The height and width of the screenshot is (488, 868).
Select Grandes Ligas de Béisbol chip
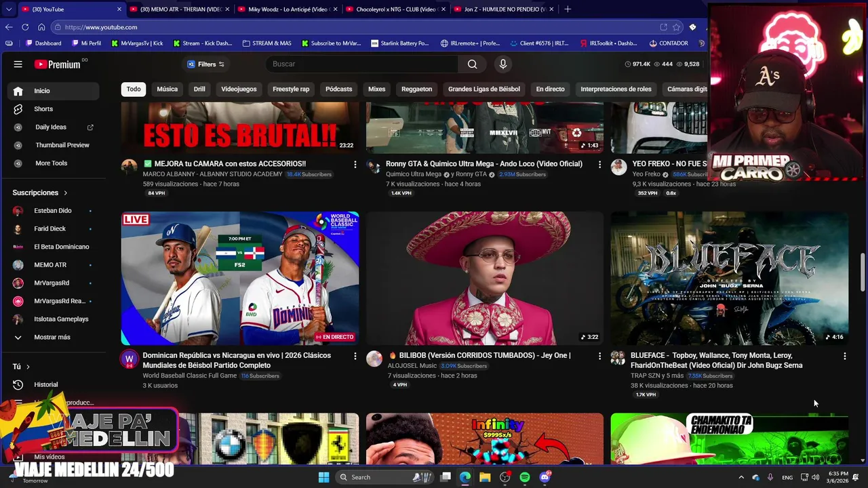(484, 89)
